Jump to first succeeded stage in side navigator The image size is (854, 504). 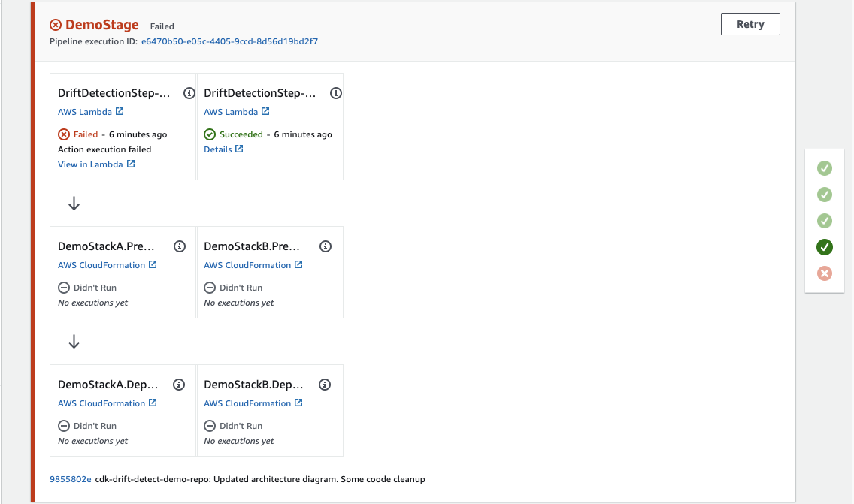pyautogui.click(x=825, y=168)
